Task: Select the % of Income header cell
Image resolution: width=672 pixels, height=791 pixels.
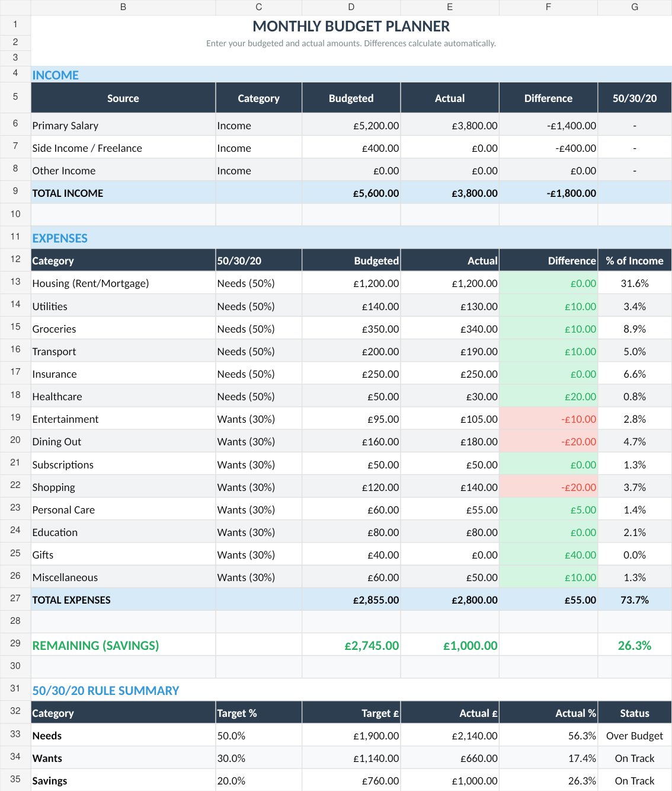Action: click(x=635, y=260)
